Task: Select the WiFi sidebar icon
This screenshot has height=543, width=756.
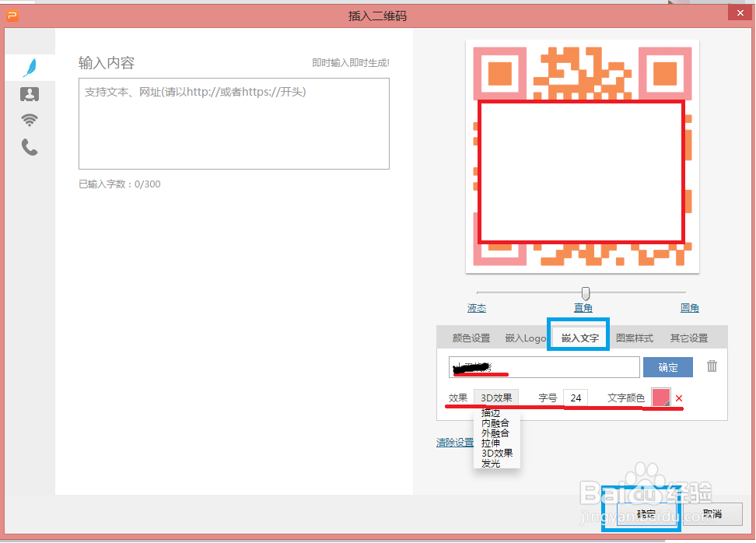Action: pos(30,120)
